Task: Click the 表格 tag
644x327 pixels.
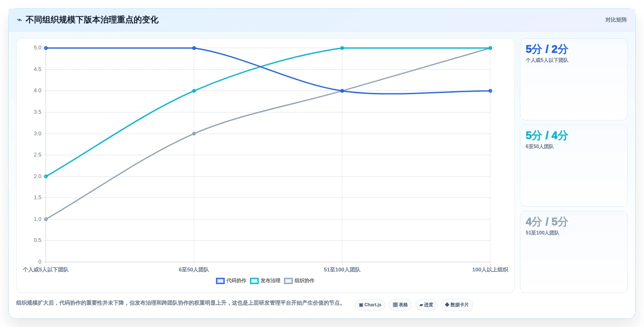Action: point(400,305)
